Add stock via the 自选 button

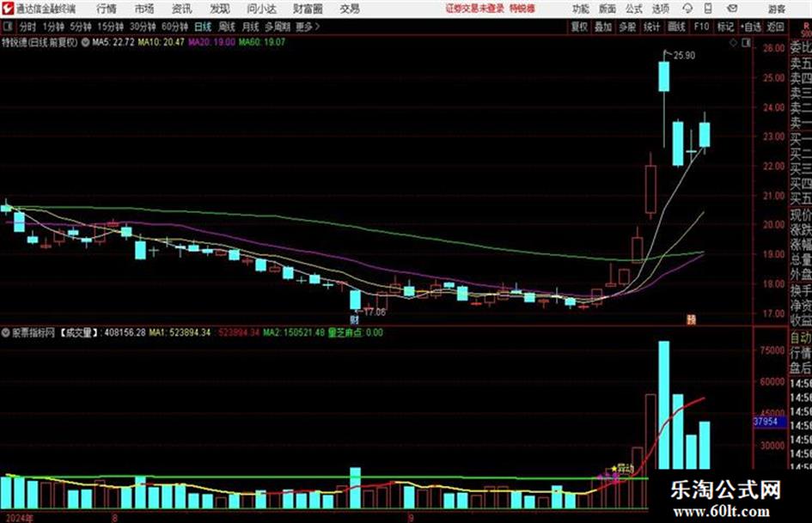(x=751, y=27)
